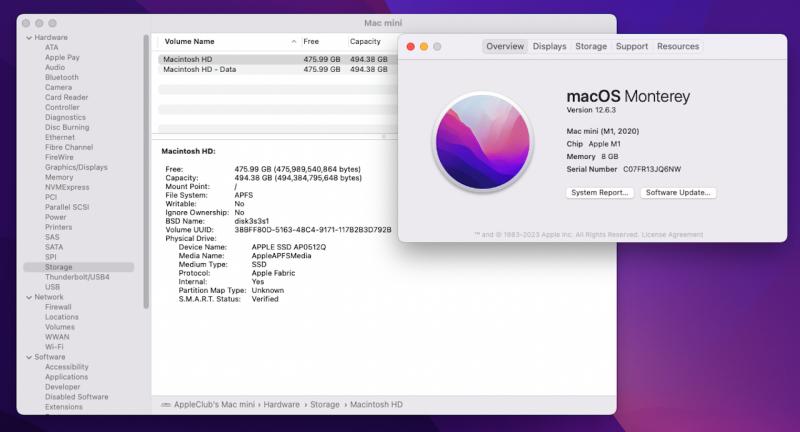Select the Macintosh HD volume row

278,60
